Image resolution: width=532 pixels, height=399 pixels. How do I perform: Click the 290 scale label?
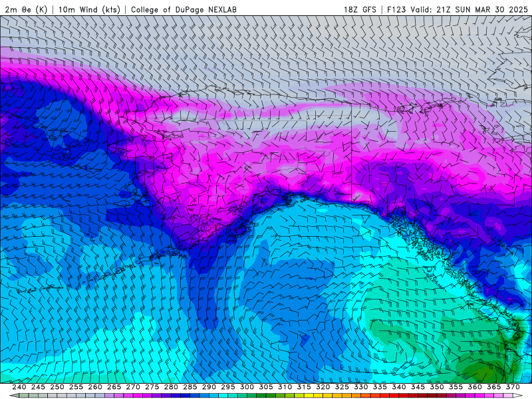coord(209,387)
